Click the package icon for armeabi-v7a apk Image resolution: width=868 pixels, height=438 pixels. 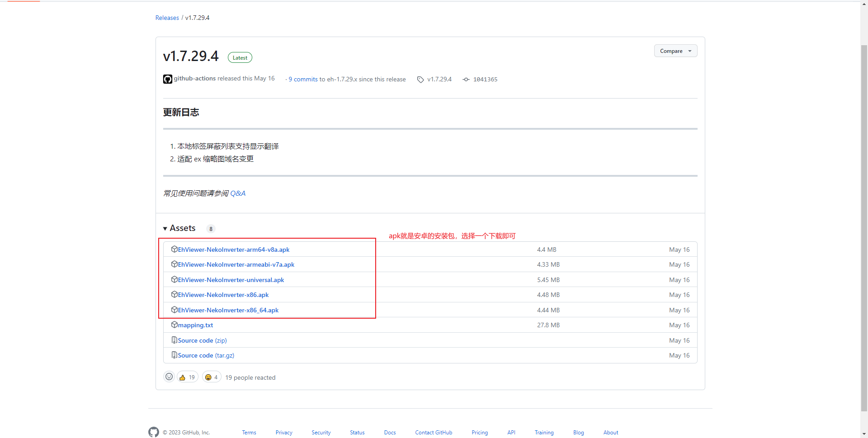coord(174,264)
